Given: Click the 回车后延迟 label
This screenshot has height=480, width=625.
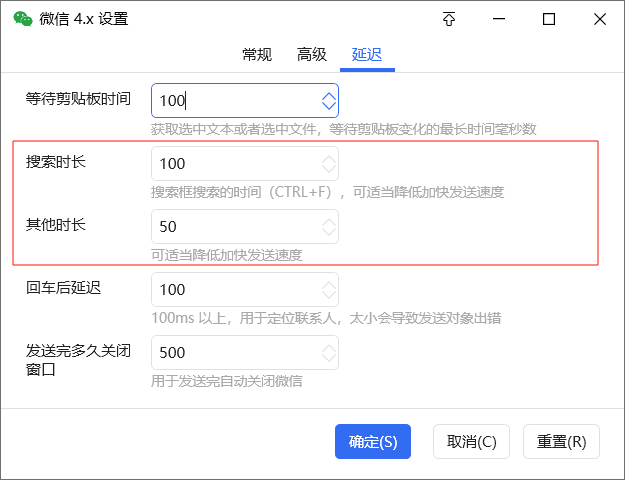Looking at the screenshot, I should point(63,287).
